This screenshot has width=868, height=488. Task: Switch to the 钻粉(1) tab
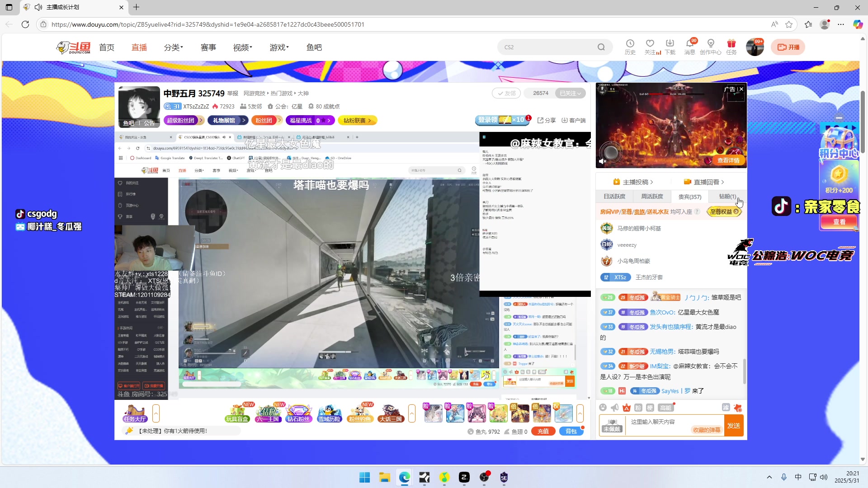[x=727, y=197]
